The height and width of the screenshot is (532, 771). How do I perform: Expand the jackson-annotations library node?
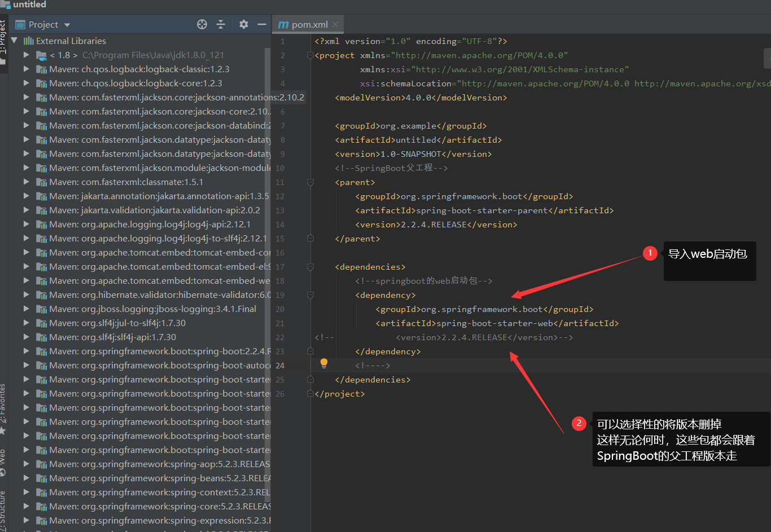tap(26, 97)
